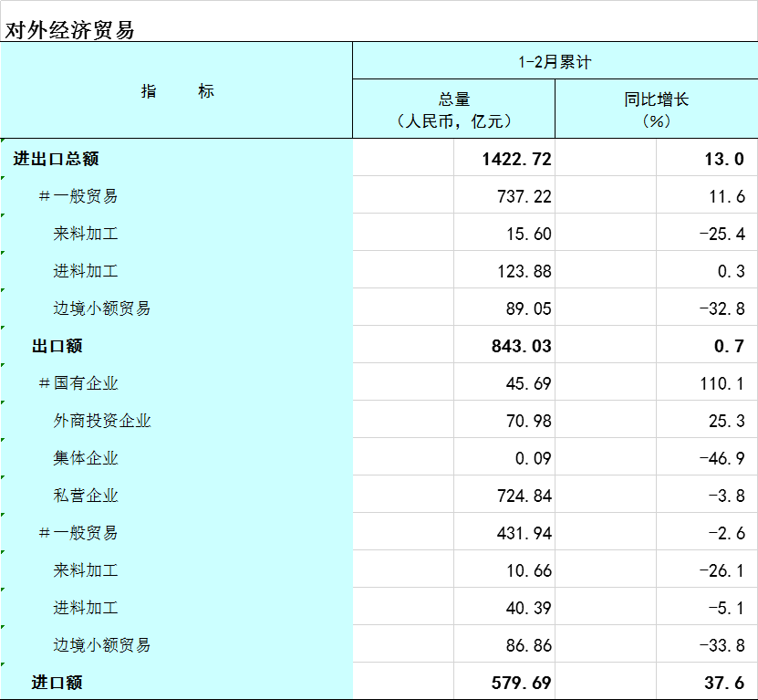Click the 进口额 row label

[57, 683]
